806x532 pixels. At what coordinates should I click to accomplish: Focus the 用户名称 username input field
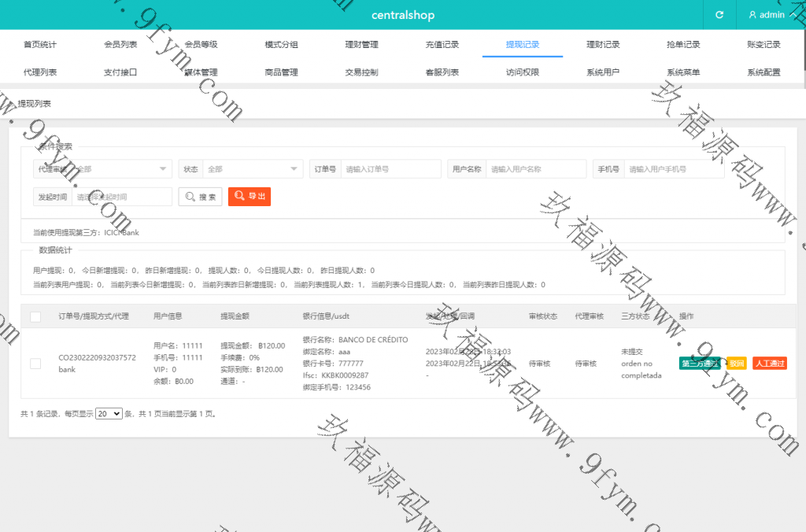[535, 169]
